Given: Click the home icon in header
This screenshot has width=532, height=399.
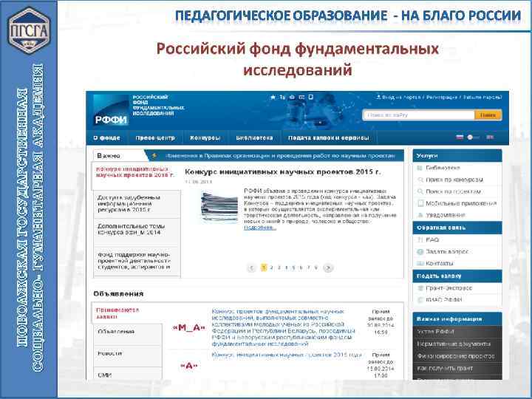Looking at the screenshot, I should coord(292,98).
